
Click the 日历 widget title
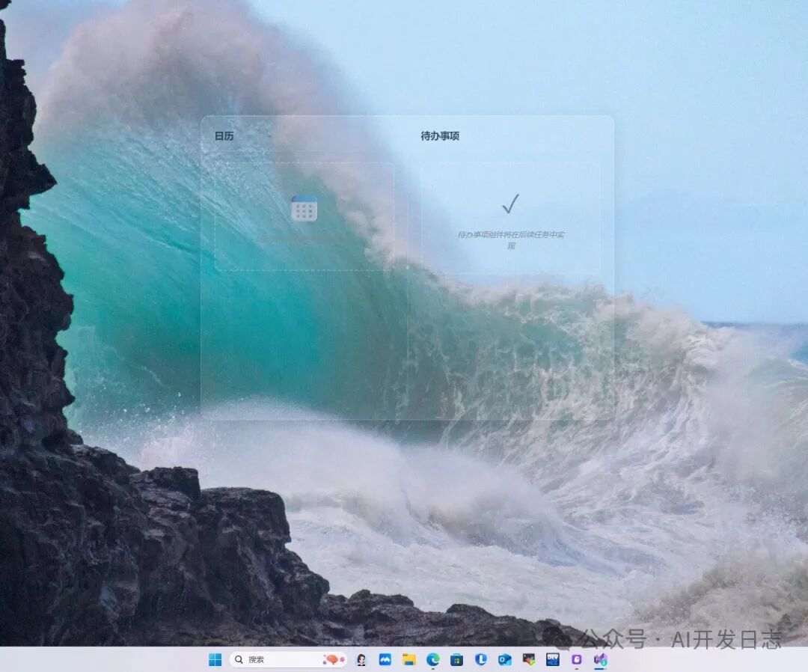pyautogui.click(x=224, y=136)
